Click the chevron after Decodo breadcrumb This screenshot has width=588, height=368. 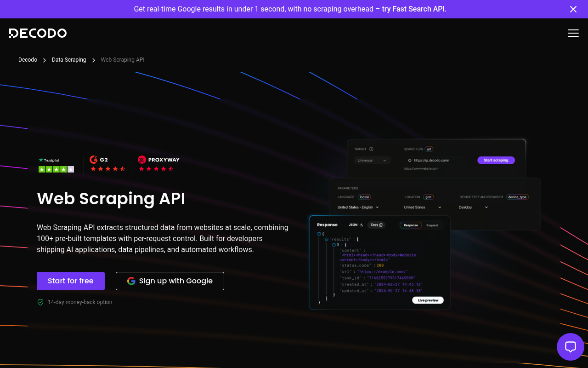pyautogui.click(x=45, y=60)
